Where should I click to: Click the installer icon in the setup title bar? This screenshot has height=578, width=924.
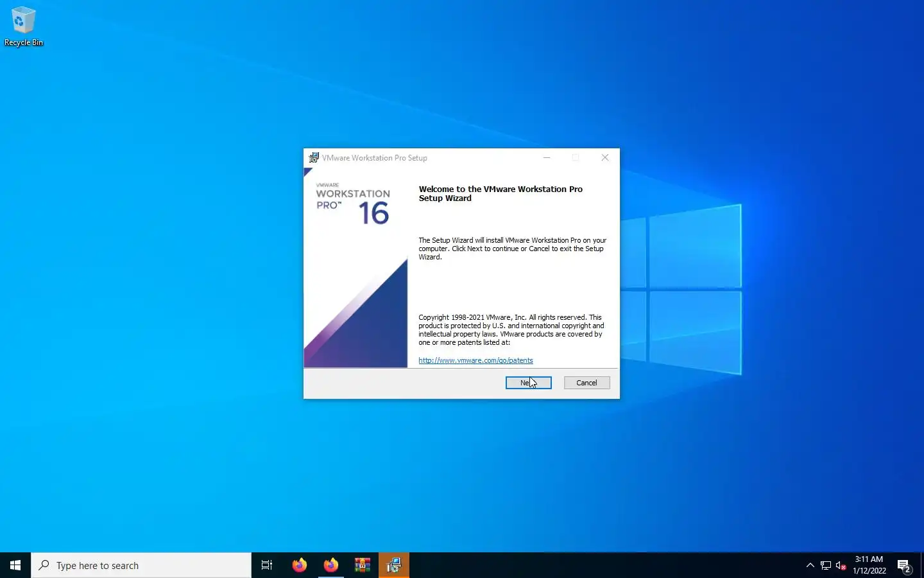314,157
